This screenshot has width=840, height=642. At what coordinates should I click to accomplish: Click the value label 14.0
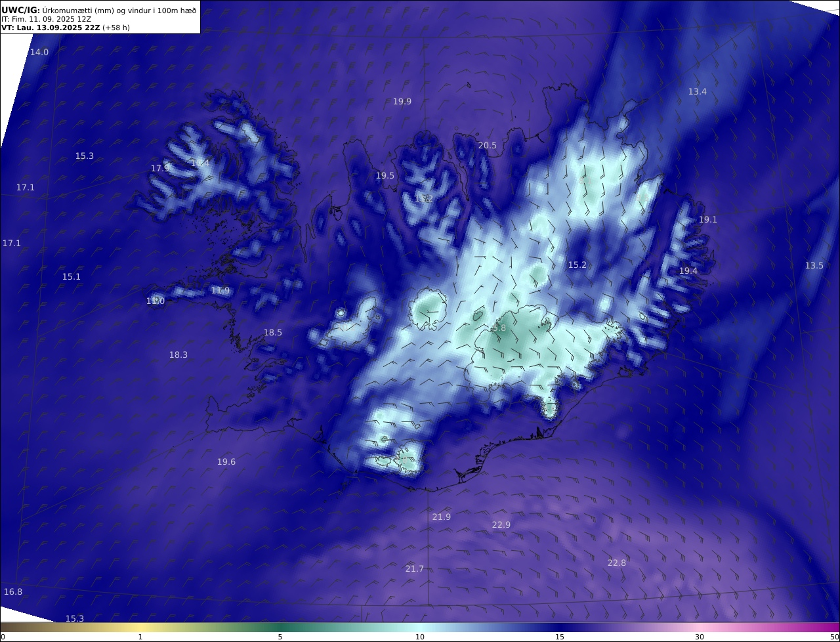pos(39,52)
